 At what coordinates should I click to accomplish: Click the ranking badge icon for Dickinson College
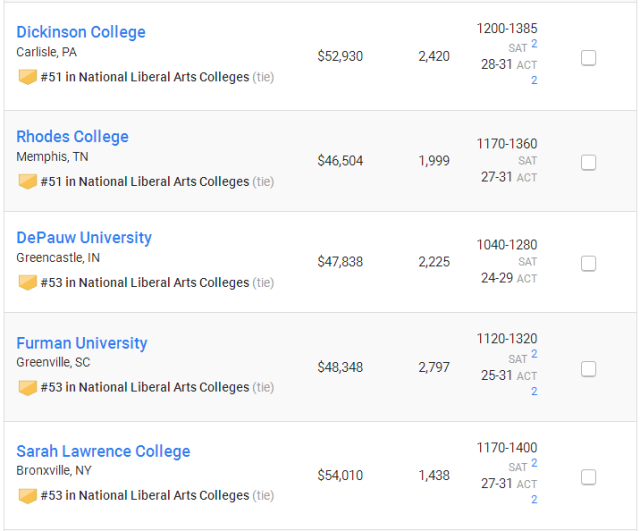pos(28,77)
